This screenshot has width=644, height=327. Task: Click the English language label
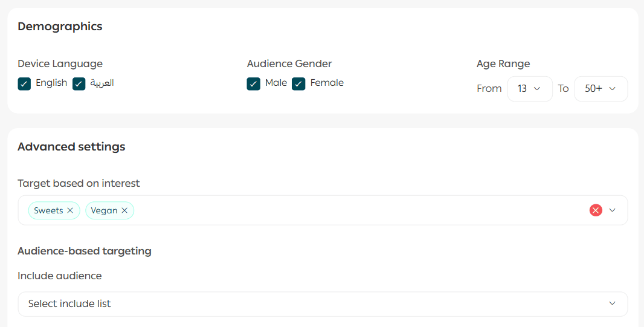[51, 83]
